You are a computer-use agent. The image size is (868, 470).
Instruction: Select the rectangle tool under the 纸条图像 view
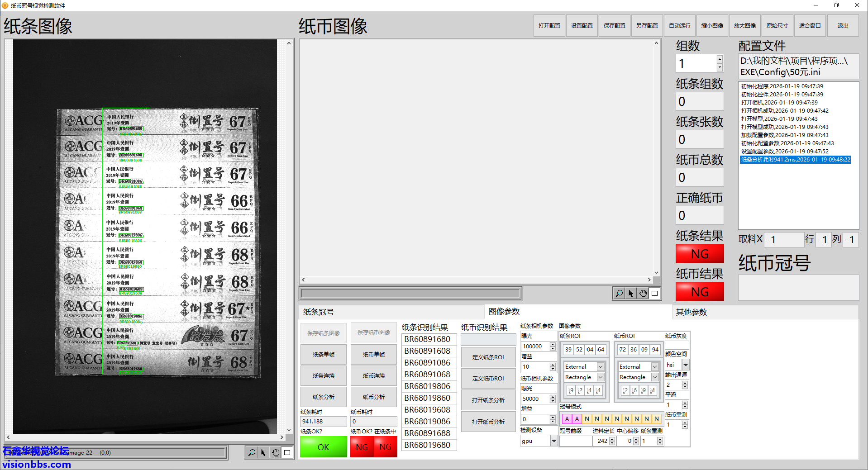287,452
